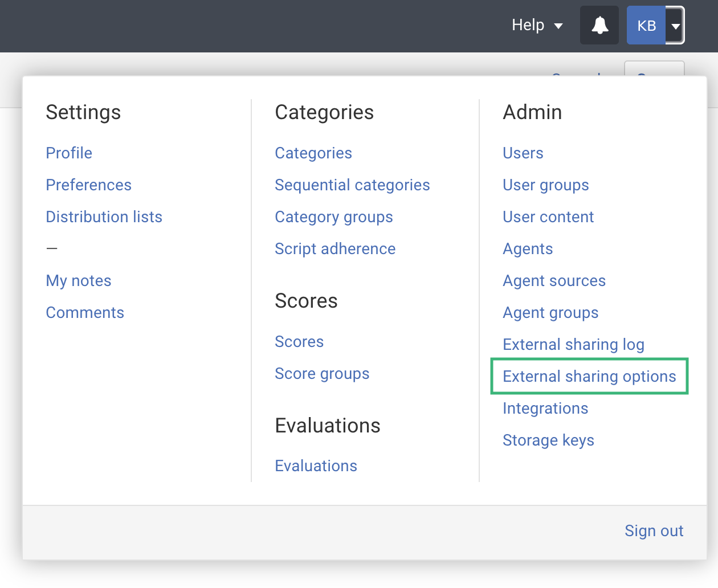Sign out of the account

click(x=654, y=531)
